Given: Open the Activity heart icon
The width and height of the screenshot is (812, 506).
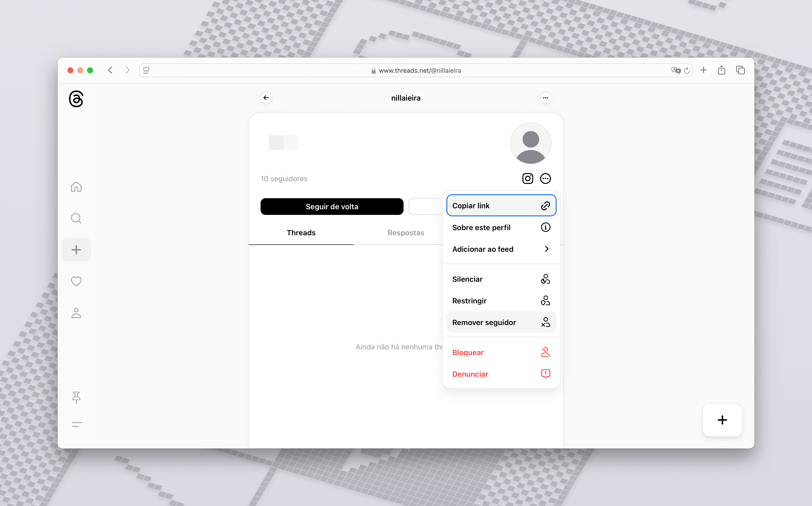Looking at the screenshot, I should 76,281.
